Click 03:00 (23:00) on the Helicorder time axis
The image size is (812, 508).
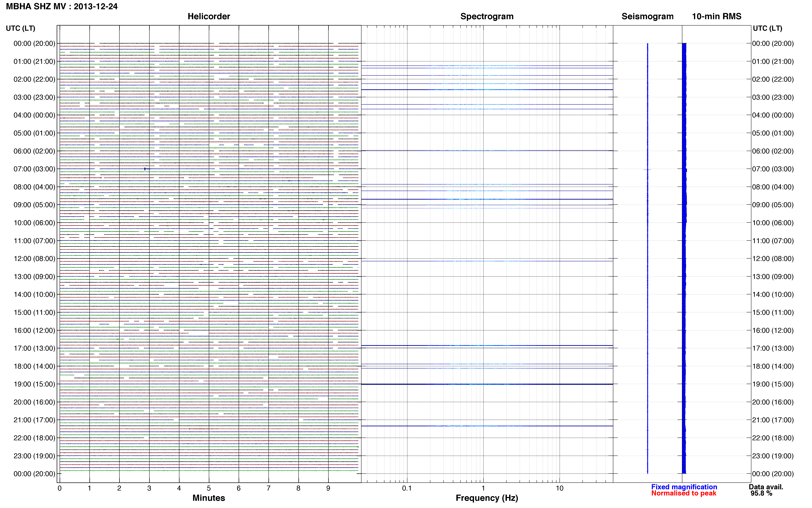(x=34, y=97)
